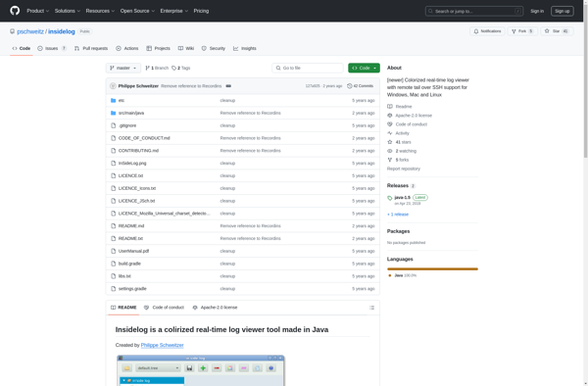Screen dimensions: 588x386
Task: Open insidelog repository link
Action: (62, 31)
